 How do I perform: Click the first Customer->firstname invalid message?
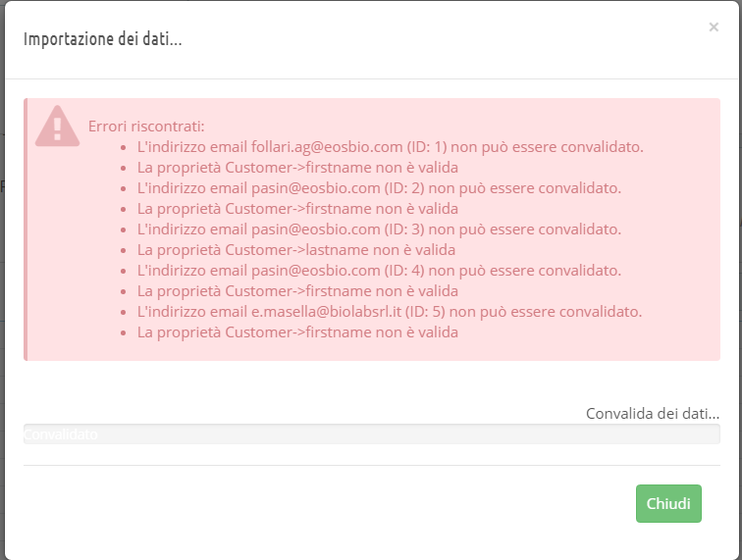click(297, 168)
